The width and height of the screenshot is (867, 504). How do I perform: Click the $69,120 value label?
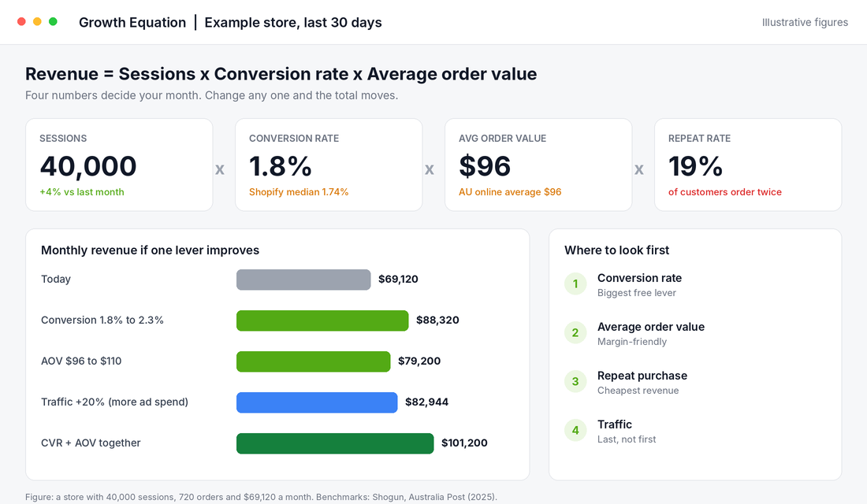pyautogui.click(x=398, y=280)
